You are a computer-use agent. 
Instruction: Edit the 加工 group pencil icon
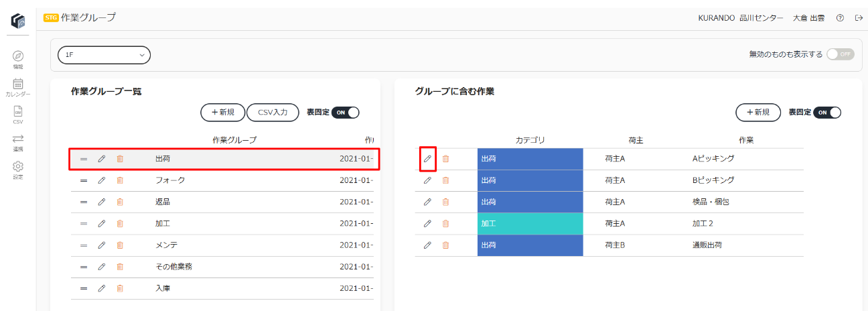[102, 223]
